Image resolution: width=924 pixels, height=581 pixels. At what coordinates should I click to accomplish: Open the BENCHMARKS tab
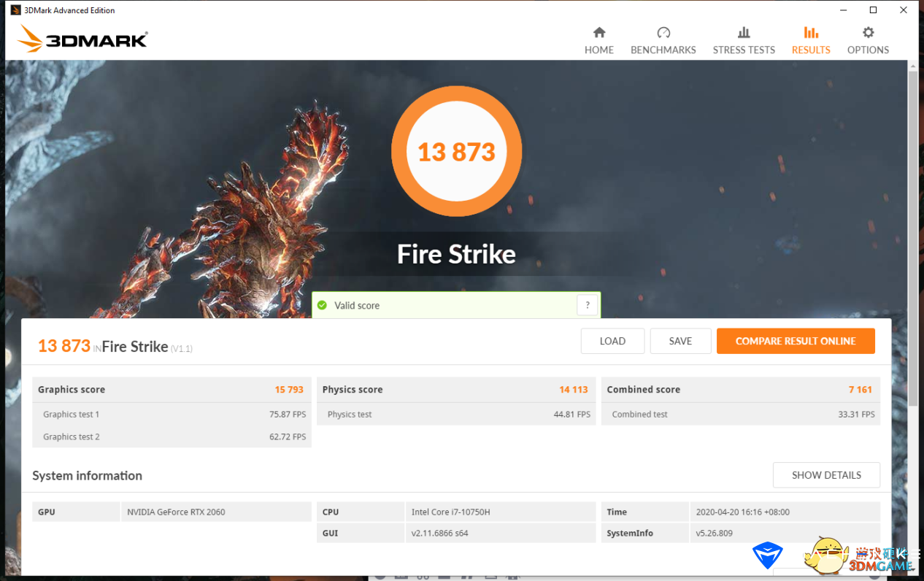click(663, 41)
